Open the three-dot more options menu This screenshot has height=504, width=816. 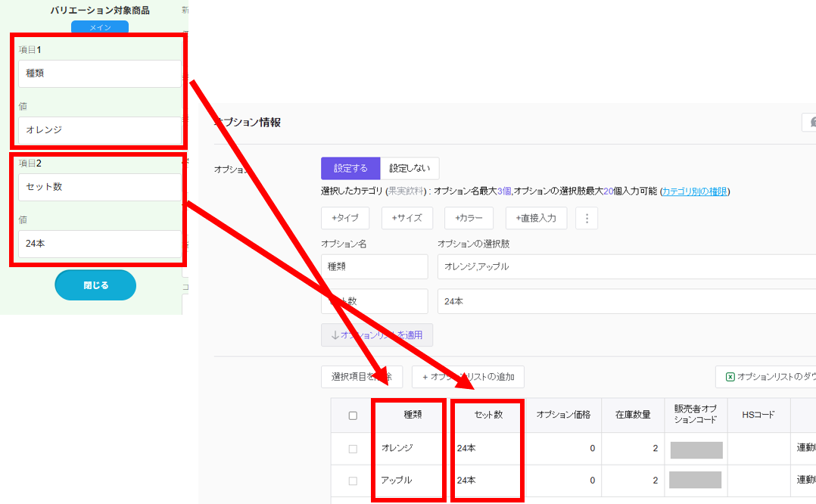coord(587,218)
